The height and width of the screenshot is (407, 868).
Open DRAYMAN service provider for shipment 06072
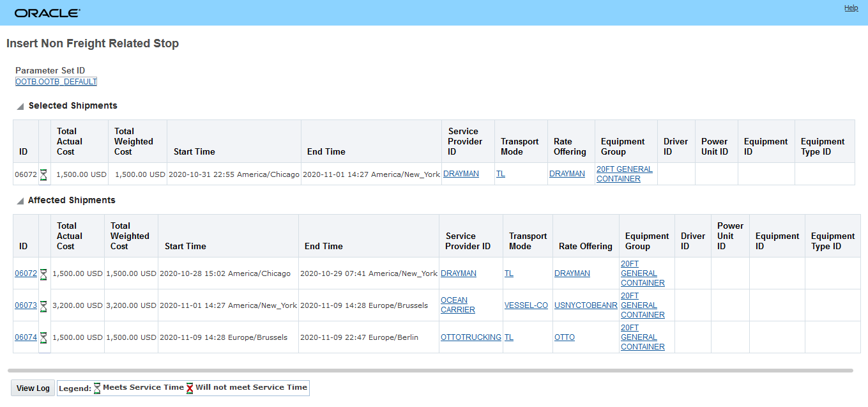(459, 273)
